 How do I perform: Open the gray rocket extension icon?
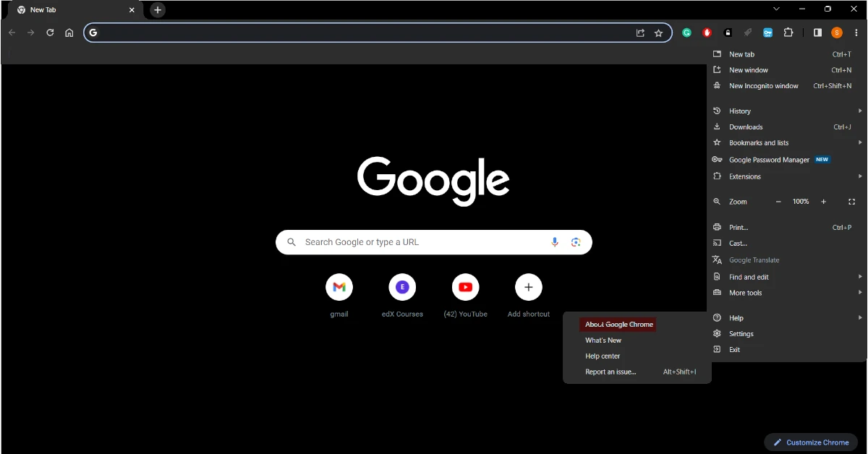(748, 33)
